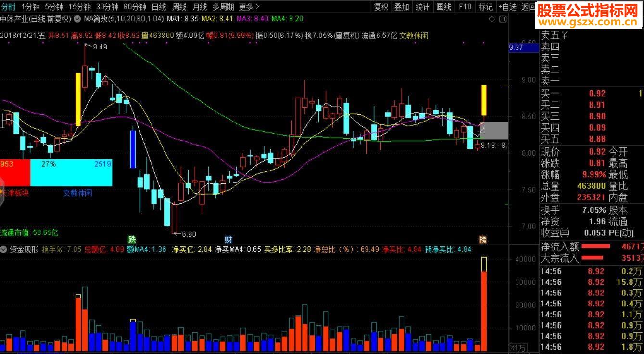Viewport: 644px width, 354px height.
Task: Click the 外盘 235321 value
Action: (x=591, y=197)
